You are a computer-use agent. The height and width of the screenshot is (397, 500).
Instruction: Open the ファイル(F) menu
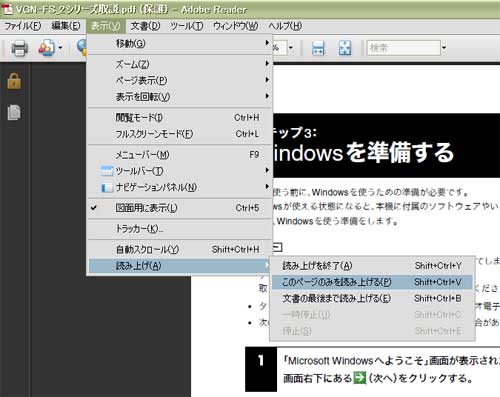[x=23, y=26]
